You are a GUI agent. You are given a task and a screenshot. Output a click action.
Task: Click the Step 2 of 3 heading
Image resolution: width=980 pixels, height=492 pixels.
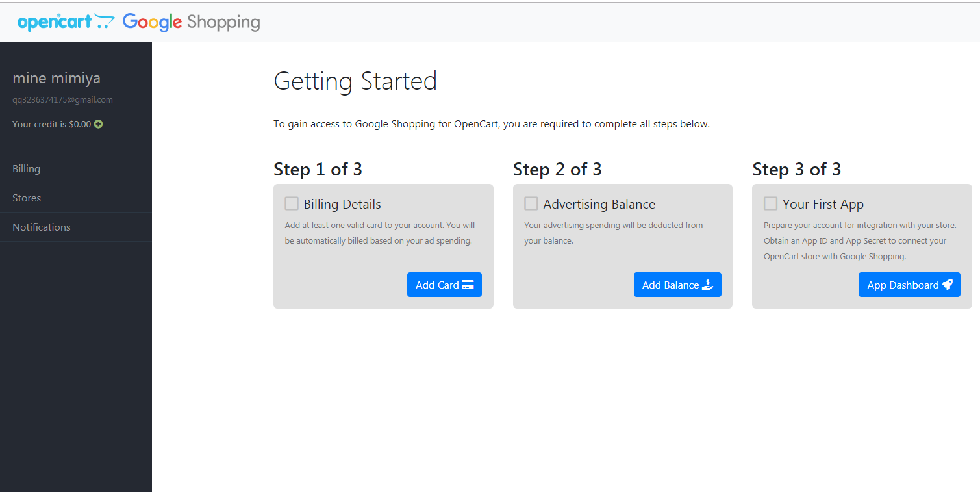pyautogui.click(x=557, y=170)
